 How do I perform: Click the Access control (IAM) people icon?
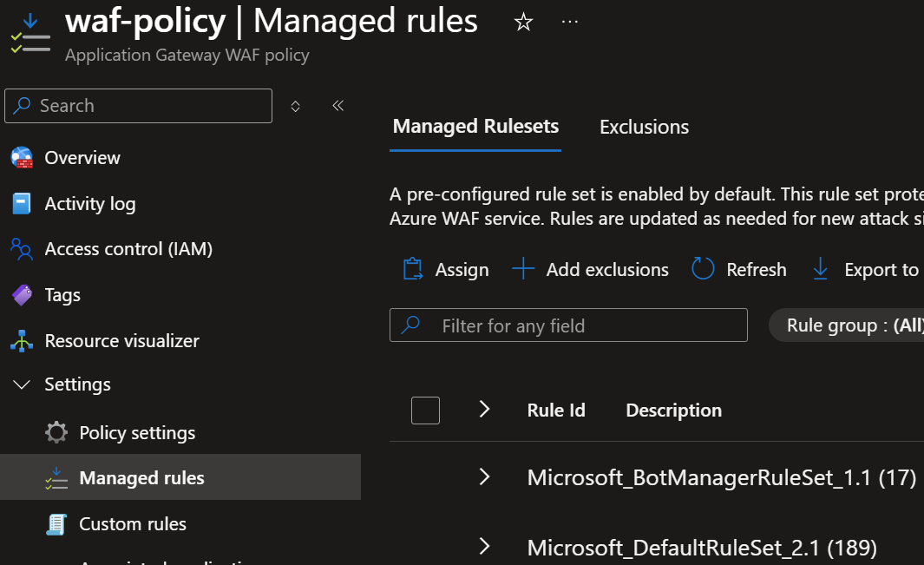[22, 249]
